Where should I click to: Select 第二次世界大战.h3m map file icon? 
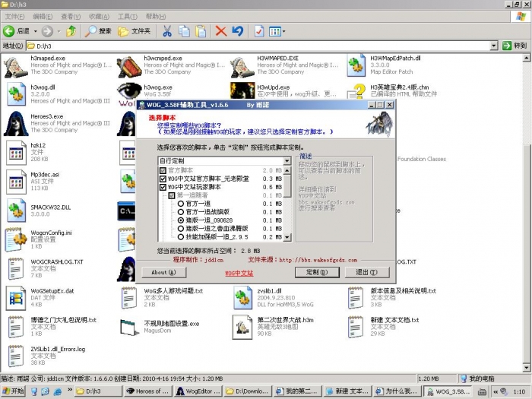(242, 327)
